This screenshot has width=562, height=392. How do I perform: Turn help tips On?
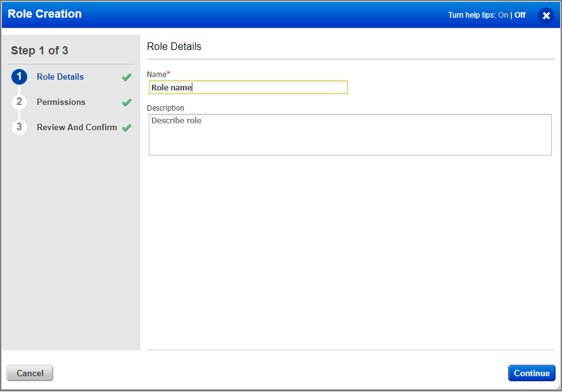pos(503,15)
